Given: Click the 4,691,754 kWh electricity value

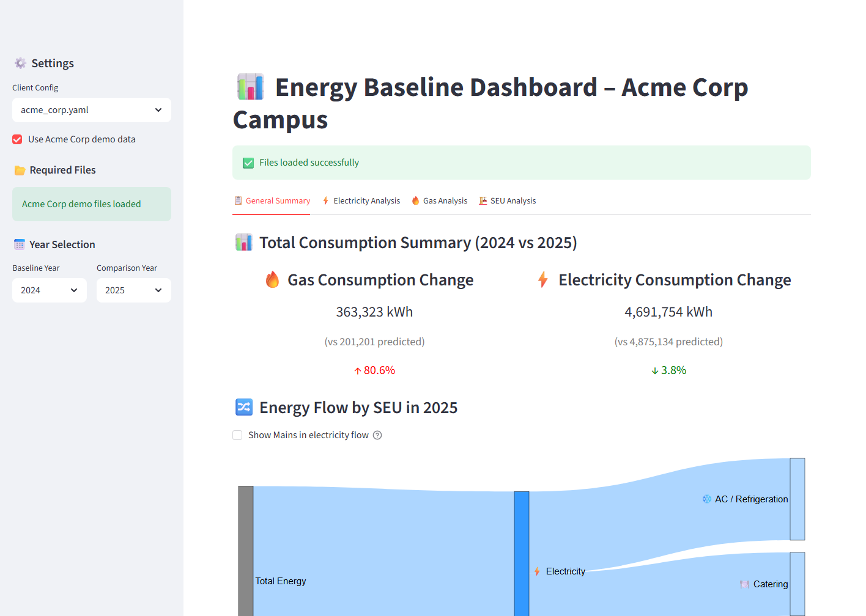Looking at the screenshot, I should click(x=668, y=312).
